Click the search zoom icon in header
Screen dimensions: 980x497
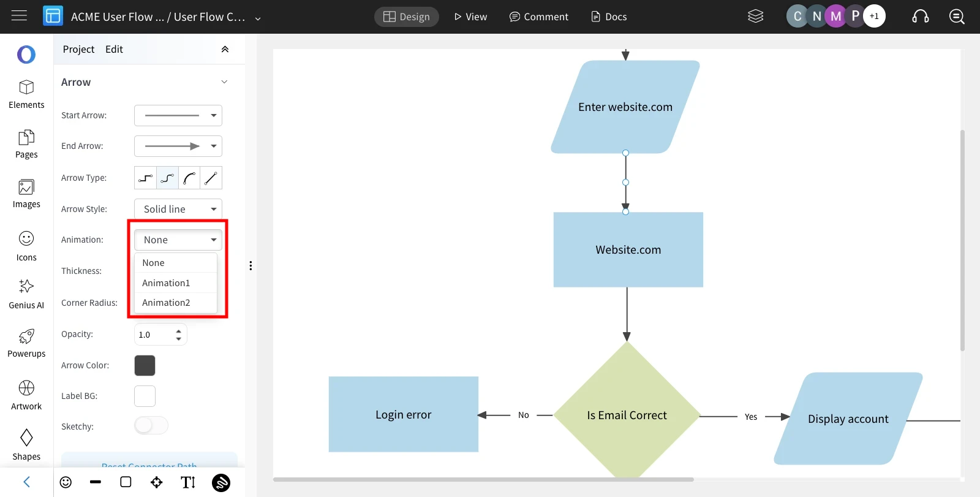tap(957, 17)
